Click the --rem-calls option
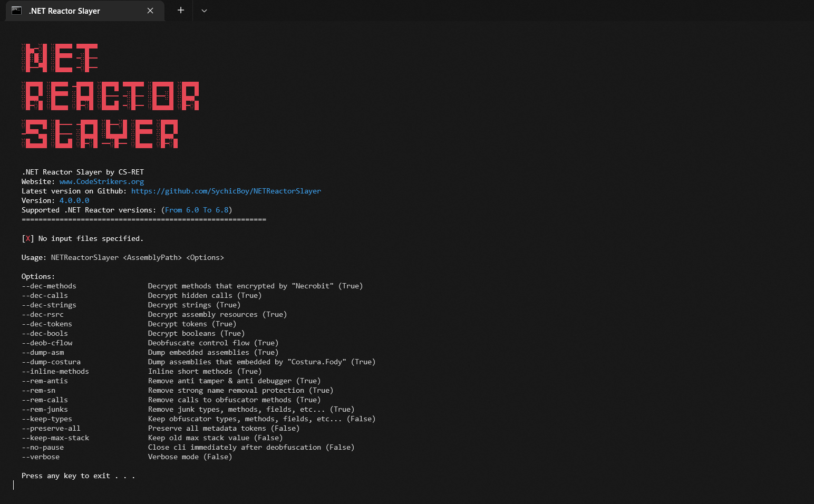 pos(45,400)
